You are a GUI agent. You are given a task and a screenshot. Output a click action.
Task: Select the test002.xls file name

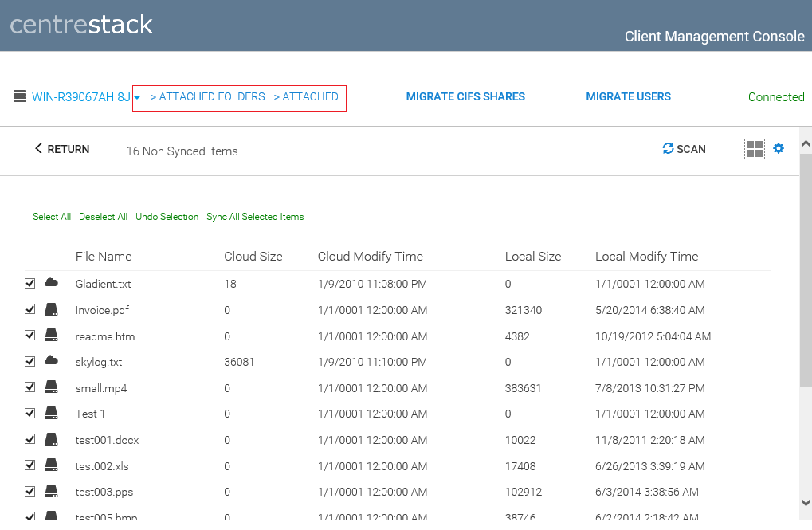(x=102, y=466)
